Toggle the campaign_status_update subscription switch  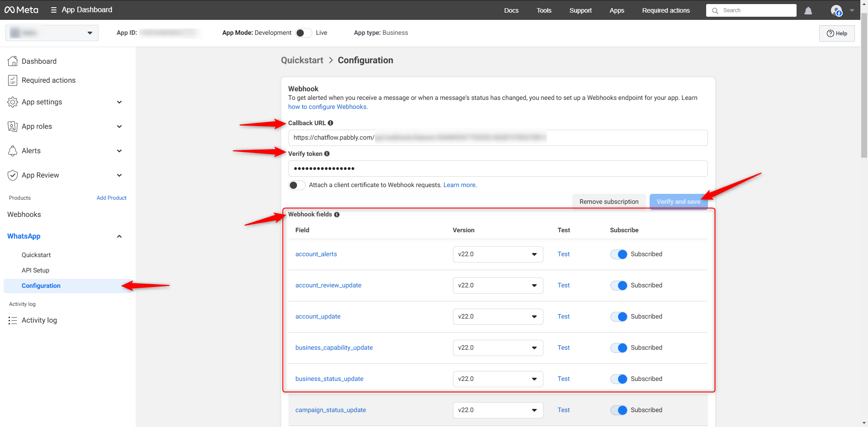[x=618, y=410]
